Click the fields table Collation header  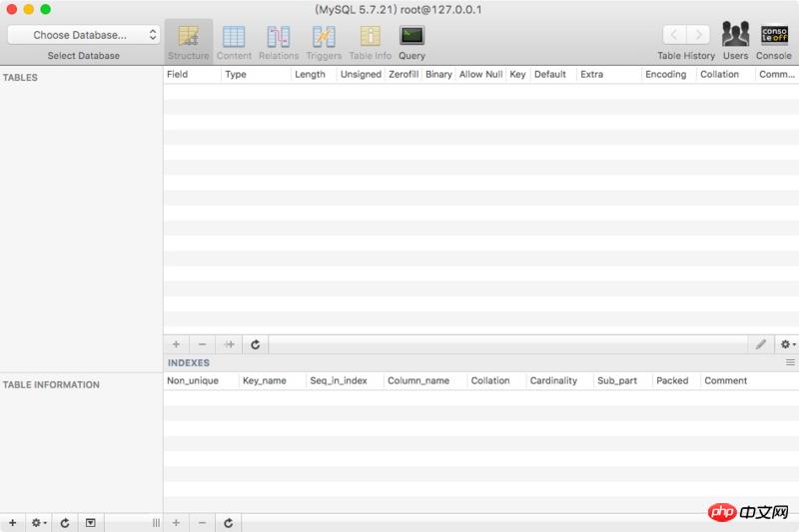726,74
